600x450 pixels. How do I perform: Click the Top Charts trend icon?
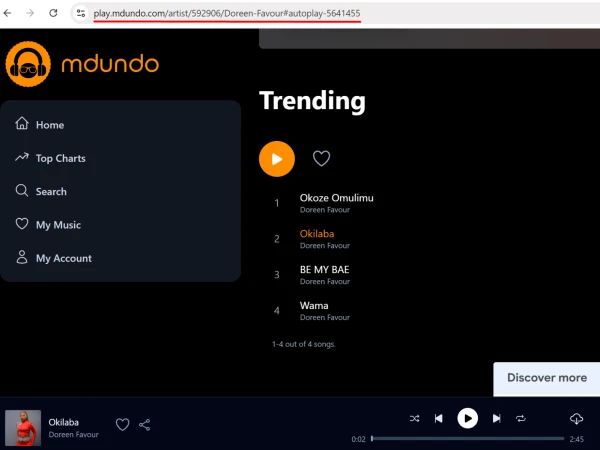22,157
